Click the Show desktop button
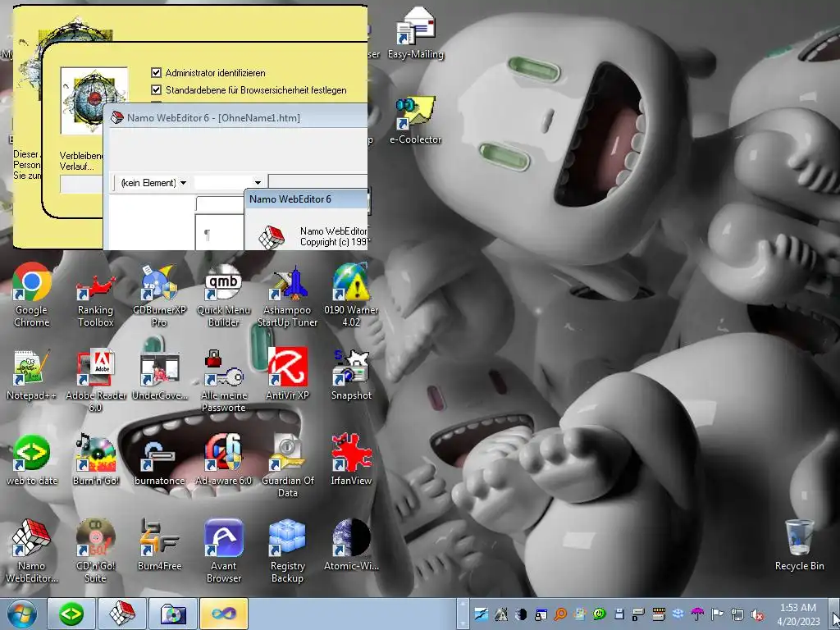The height and width of the screenshot is (630, 840). point(836,614)
